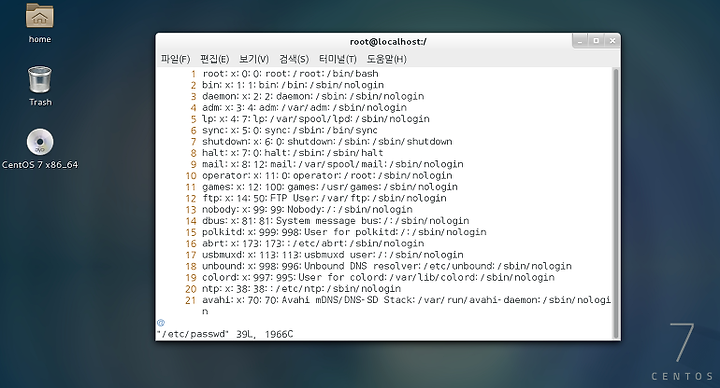This screenshot has height=388, width=720.
Task: Click the terminal vertical scrollbar
Action: point(616,203)
